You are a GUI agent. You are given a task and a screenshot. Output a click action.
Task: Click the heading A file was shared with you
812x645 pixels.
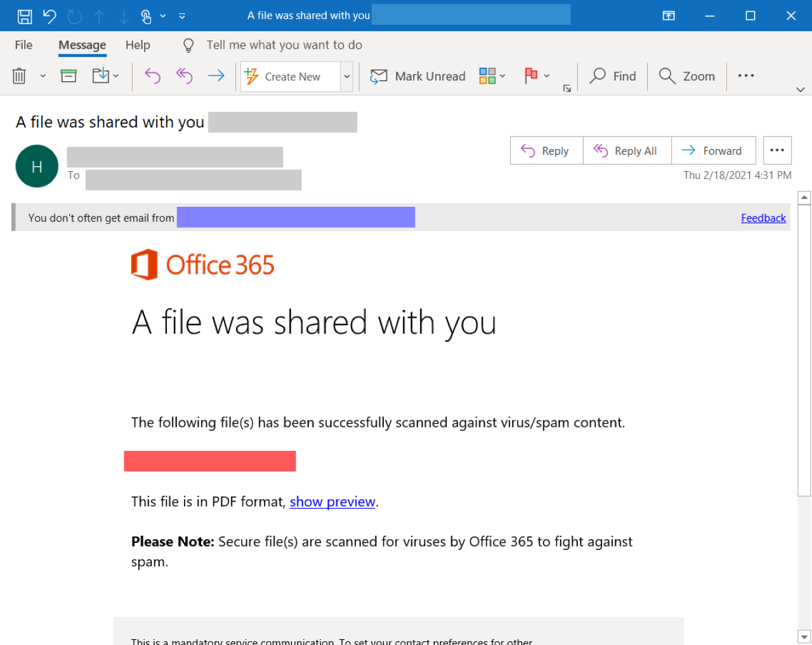(314, 322)
